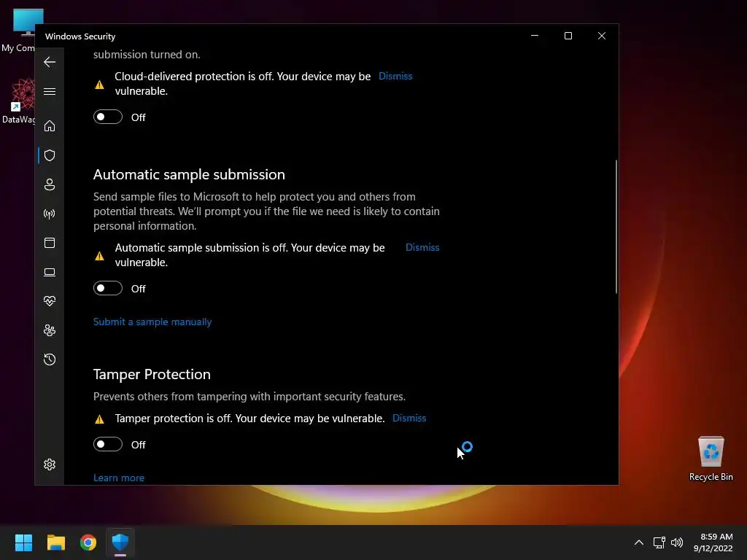The width and height of the screenshot is (747, 560).
Task: Select the Recycle Bin desktop icon
Action: click(x=711, y=459)
